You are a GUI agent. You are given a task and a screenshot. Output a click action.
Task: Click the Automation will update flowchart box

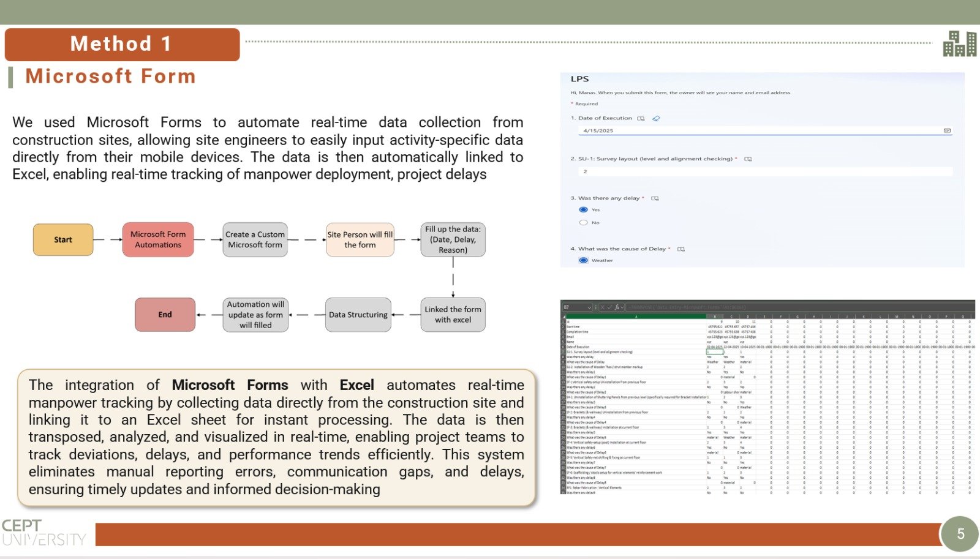(x=255, y=315)
